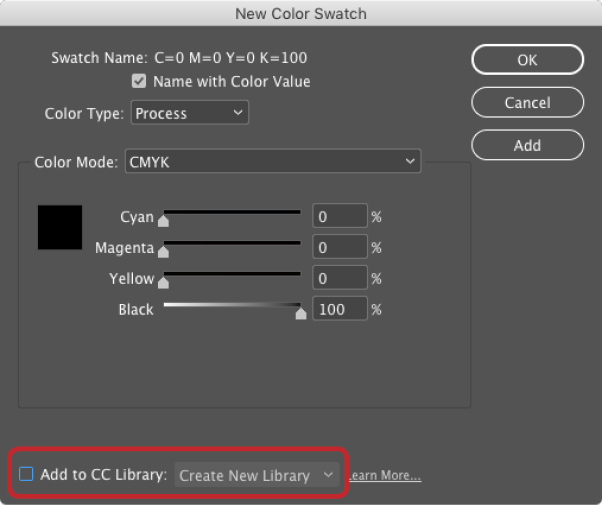This screenshot has width=602, height=505.
Task: Click the Yellow slider handle
Action: point(163,283)
